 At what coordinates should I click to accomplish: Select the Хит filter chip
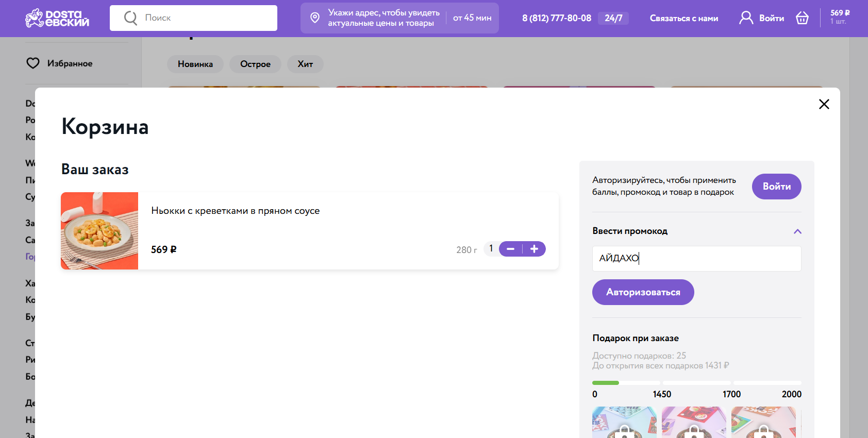[305, 64]
